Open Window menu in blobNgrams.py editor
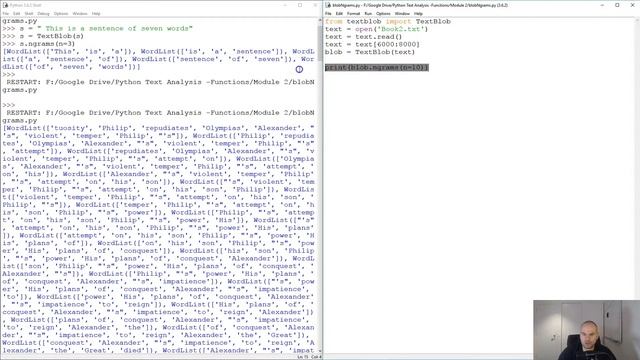The image size is (640, 360). 402,13
